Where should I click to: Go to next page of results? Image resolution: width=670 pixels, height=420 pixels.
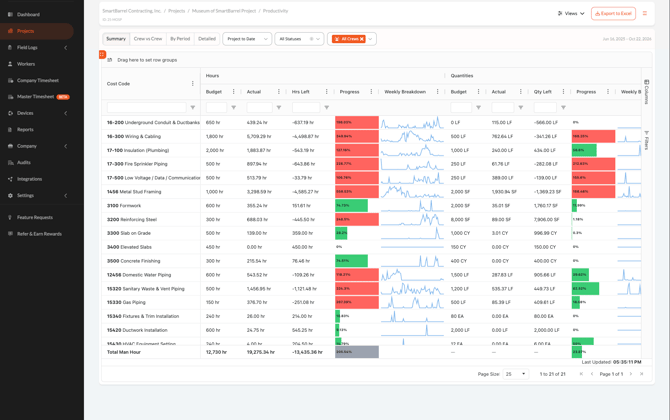(631, 374)
